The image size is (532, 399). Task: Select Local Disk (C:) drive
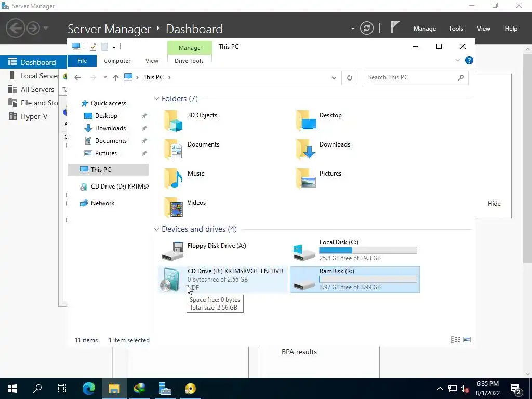355,251
